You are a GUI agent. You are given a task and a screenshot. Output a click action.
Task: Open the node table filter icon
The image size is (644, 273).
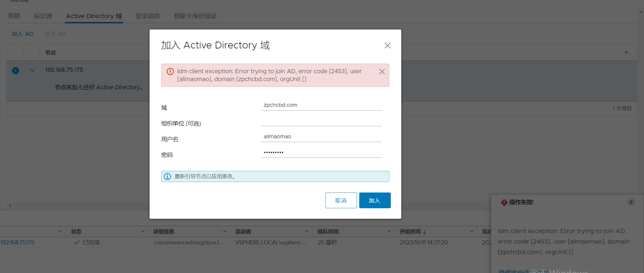coord(626,53)
